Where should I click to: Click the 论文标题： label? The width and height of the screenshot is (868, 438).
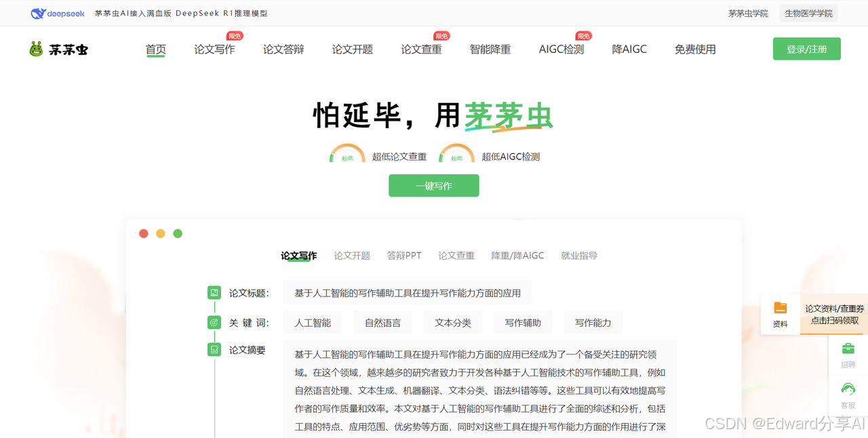click(x=249, y=293)
